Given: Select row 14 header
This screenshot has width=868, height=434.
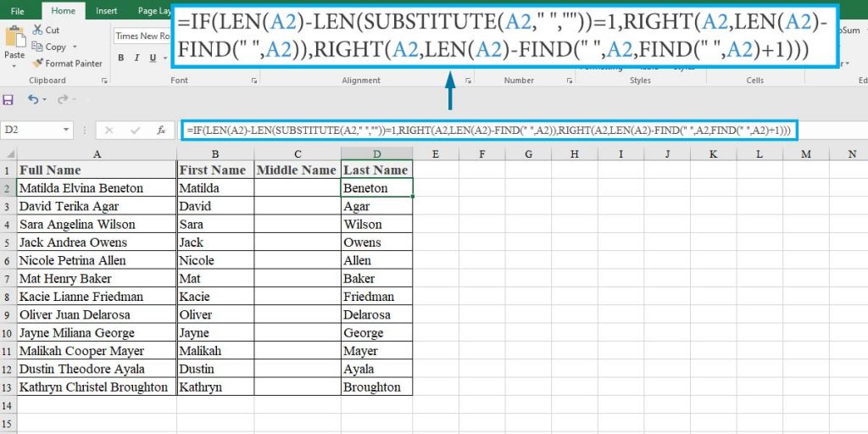Looking at the screenshot, I should 8,405.
